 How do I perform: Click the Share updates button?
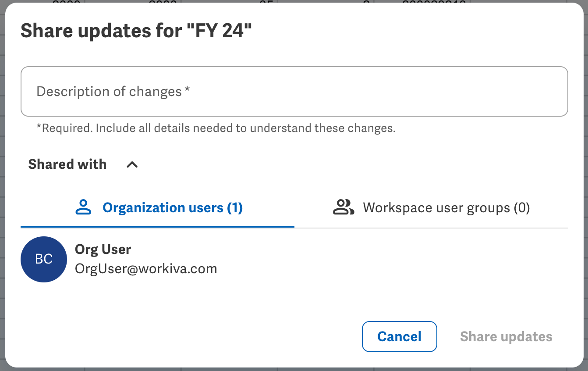pyautogui.click(x=506, y=336)
